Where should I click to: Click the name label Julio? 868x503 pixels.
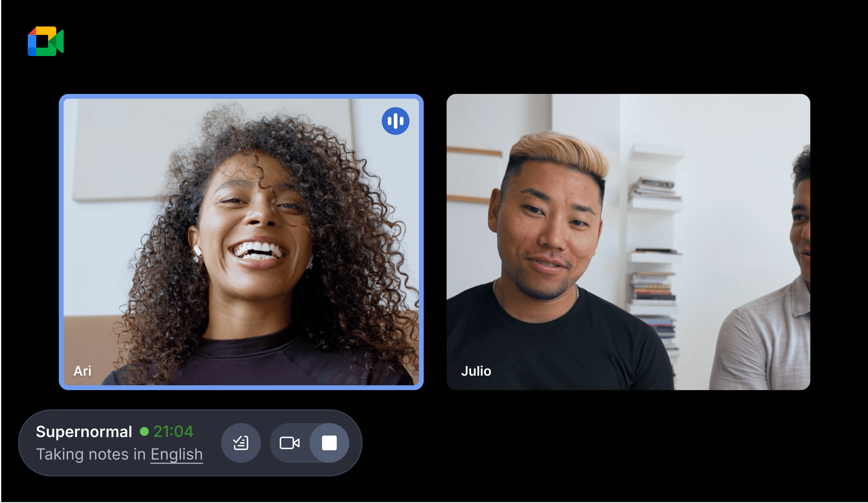477,371
